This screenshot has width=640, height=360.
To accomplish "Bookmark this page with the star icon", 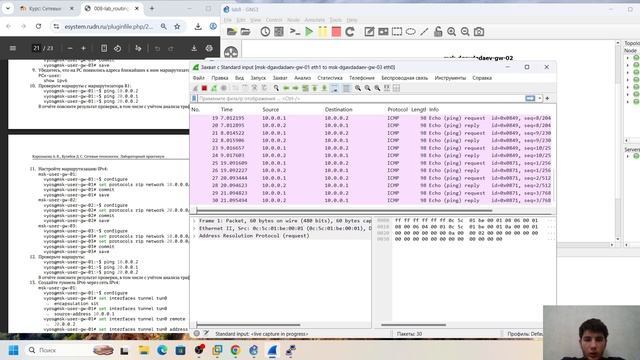I will pyautogui.click(x=177, y=26).
